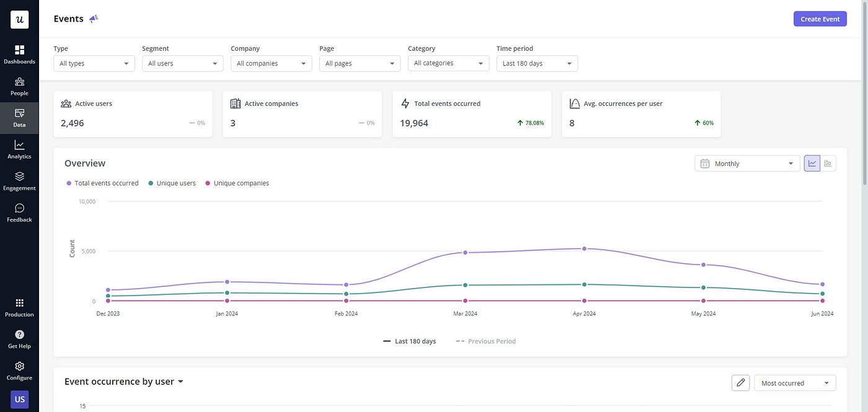
Task: Click the calendar icon in Monthly selector
Action: 705,164
